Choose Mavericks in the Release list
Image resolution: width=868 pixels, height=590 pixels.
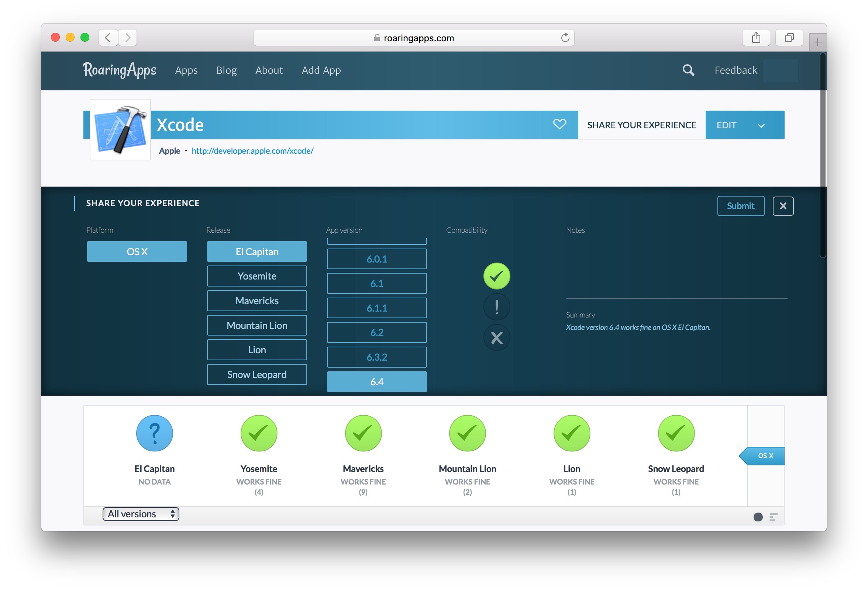pos(257,301)
